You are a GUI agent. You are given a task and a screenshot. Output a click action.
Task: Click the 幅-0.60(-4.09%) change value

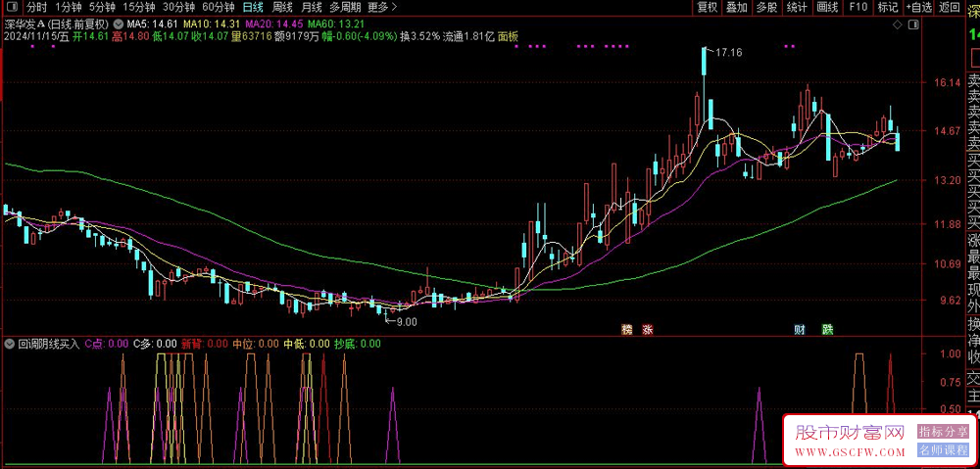tap(358, 37)
